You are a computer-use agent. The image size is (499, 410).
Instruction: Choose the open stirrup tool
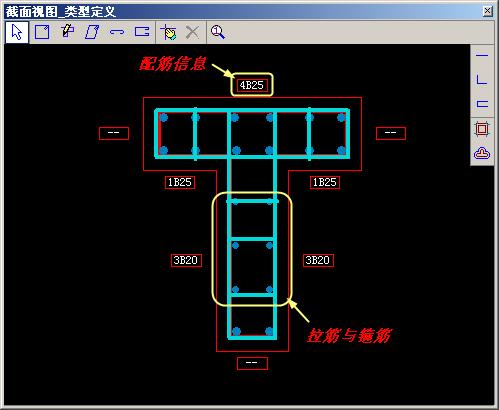click(x=142, y=32)
